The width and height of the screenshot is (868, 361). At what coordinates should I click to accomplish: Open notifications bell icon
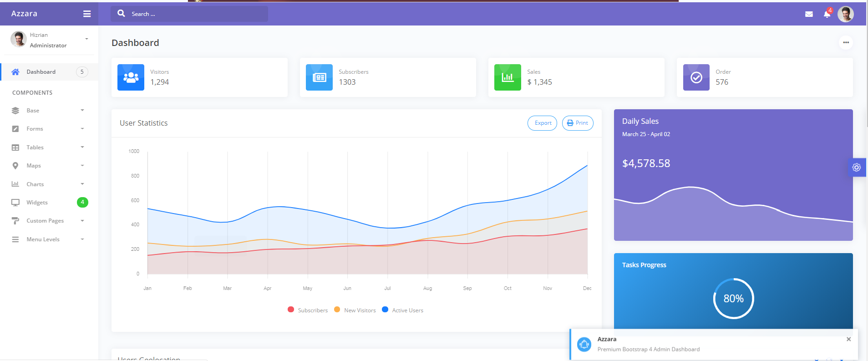pyautogui.click(x=827, y=14)
